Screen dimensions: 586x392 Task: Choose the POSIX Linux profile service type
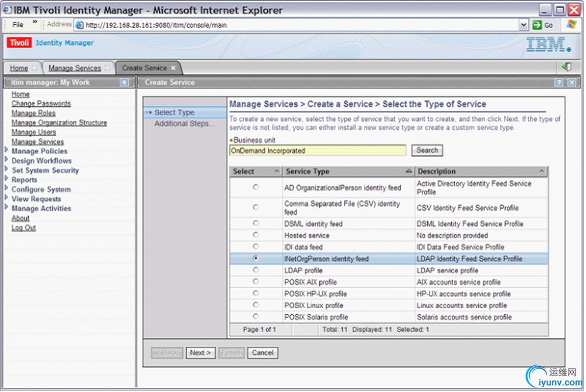click(x=255, y=305)
